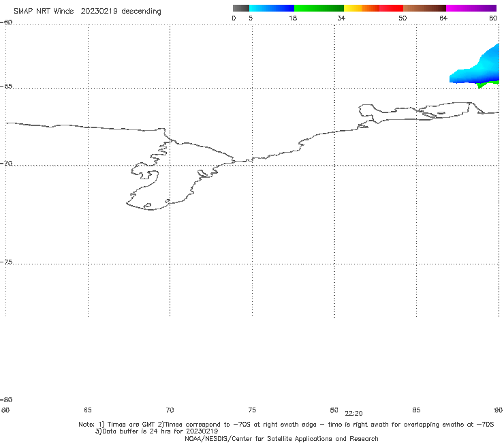504x443 pixels.
Task: Click the 'Note: 1) Times are GMT' text line
Action: click(286, 425)
